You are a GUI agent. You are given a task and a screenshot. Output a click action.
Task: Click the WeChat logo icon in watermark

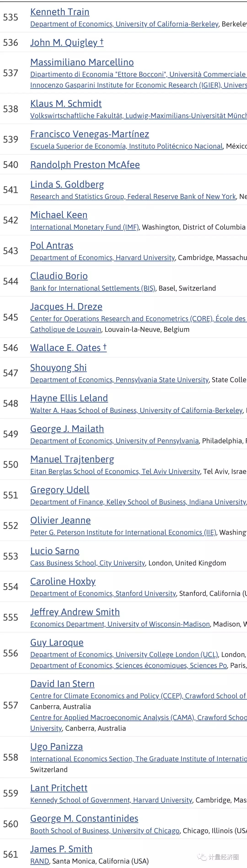202,857
